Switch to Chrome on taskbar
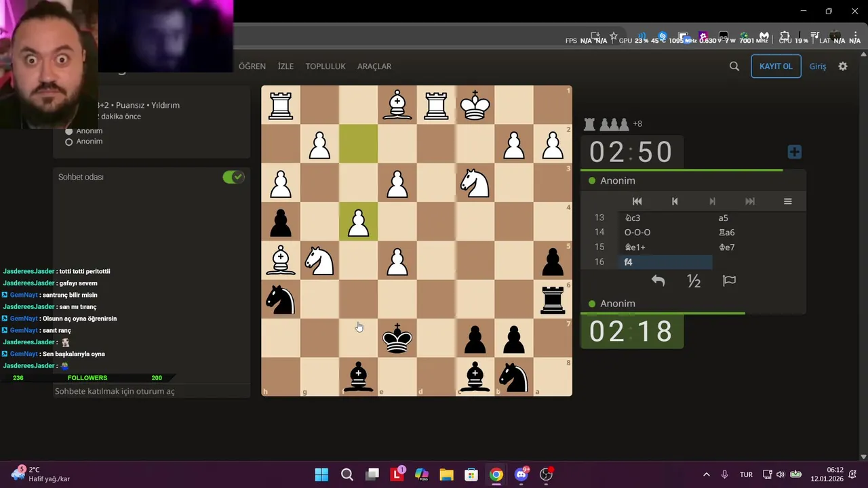868x488 pixels. pyautogui.click(x=496, y=474)
